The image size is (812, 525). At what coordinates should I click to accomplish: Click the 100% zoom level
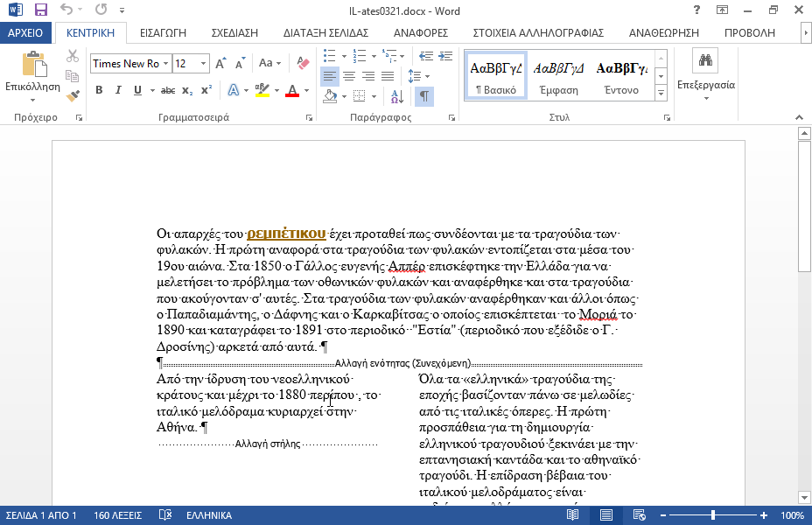(x=793, y=515)
